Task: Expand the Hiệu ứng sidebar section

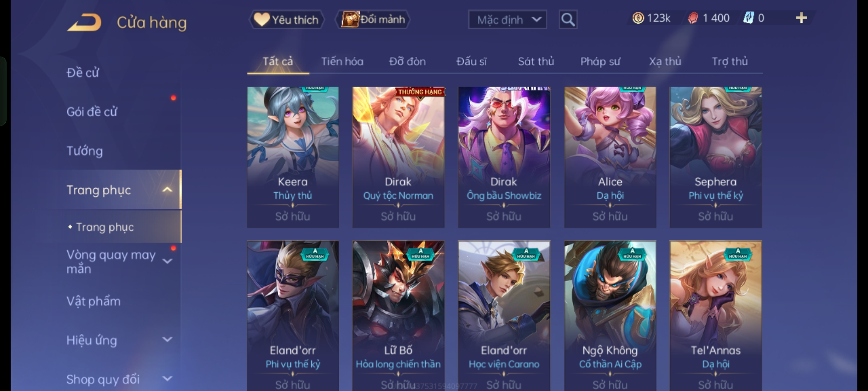Action: click(167, 340)
